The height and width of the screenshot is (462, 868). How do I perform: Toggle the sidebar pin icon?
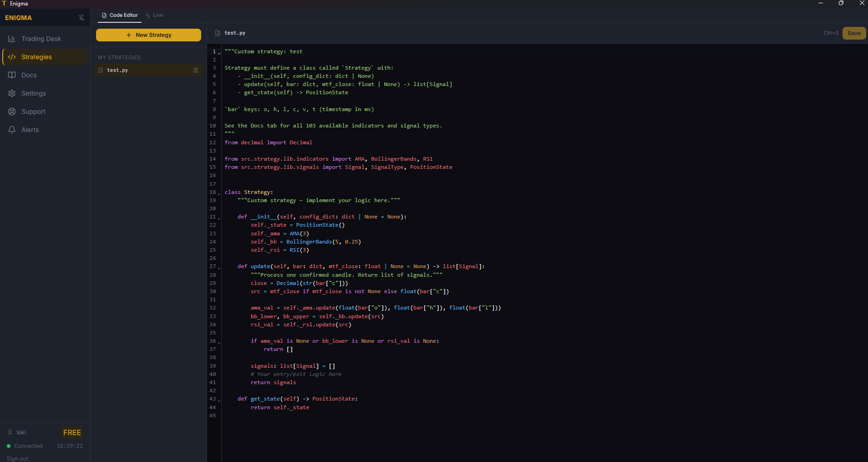point(81,18)
